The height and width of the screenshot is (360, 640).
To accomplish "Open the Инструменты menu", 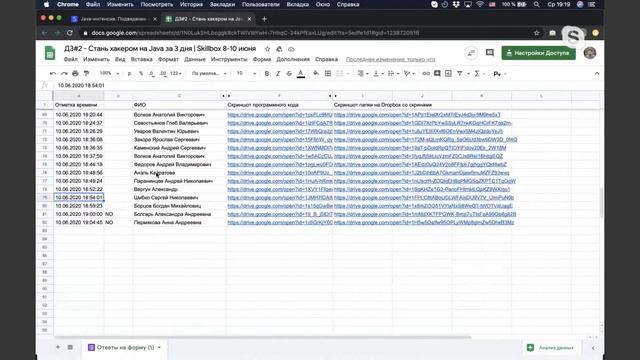I will click(x=229, y=60).
